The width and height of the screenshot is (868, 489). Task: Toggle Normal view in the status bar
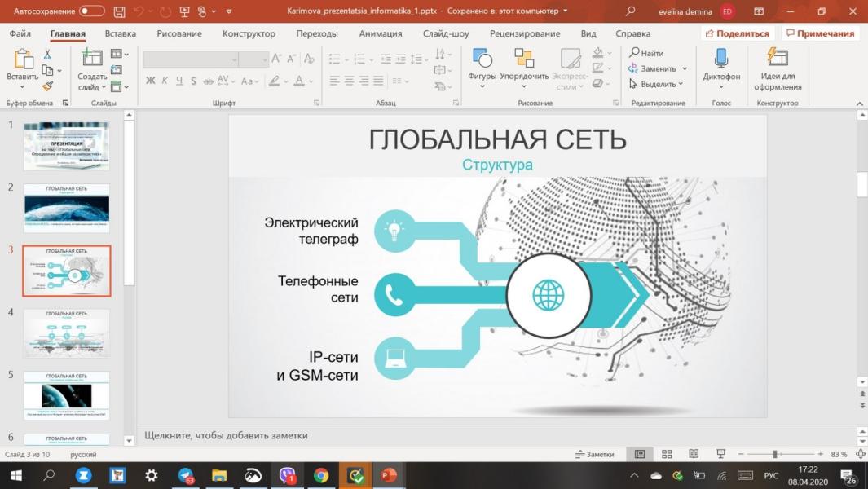pyautogui.click(x=640, y=454)
